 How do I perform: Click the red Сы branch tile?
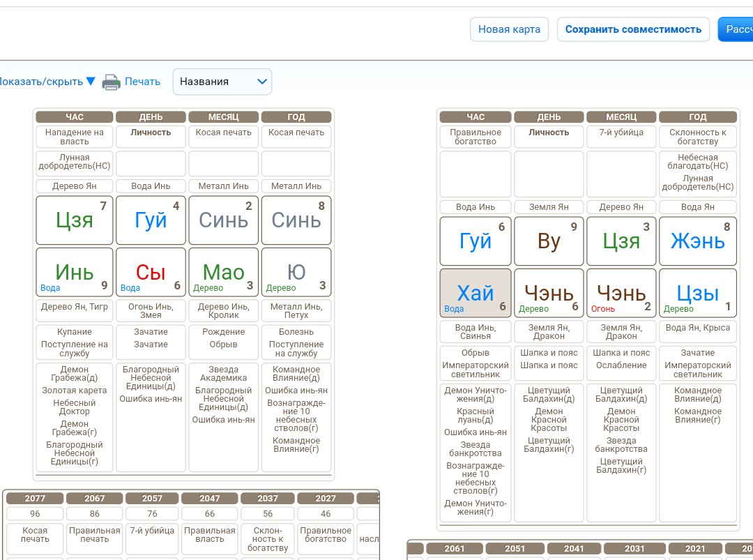click(151, 272)
